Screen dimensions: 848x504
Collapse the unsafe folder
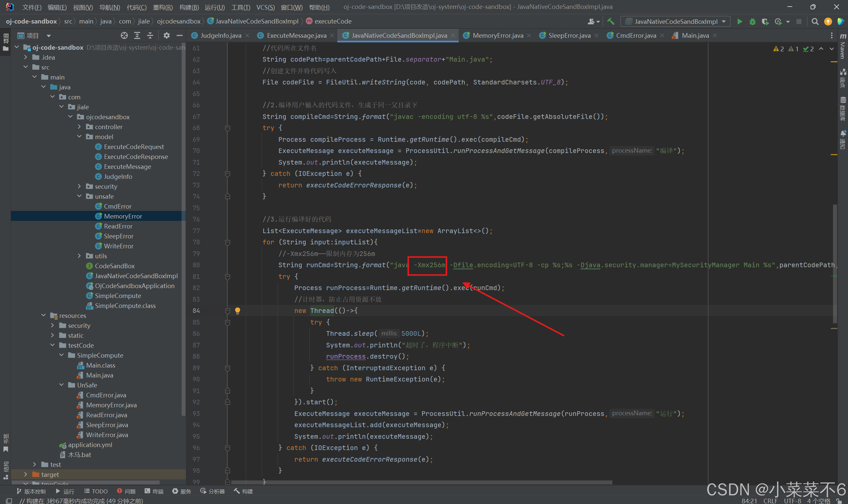point(79,196)
